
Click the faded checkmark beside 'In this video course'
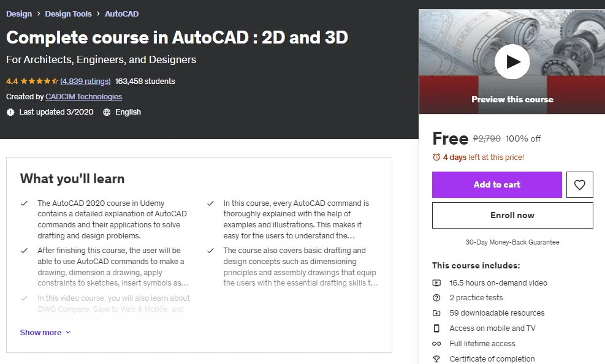coord(24,298)
